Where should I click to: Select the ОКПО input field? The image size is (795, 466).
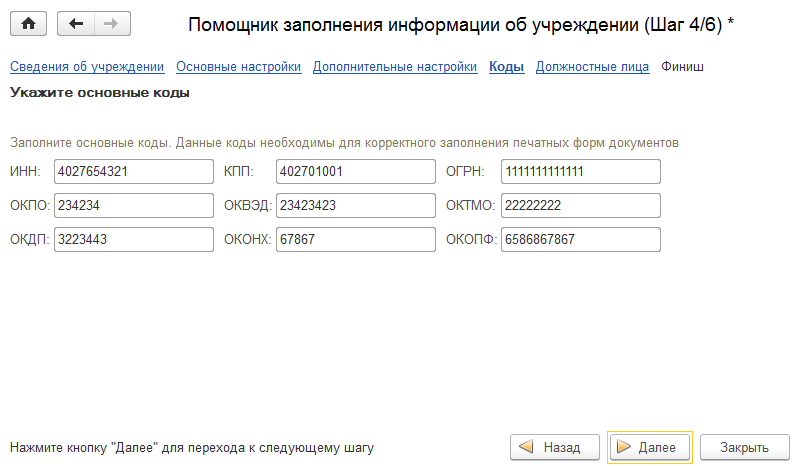point(134,206)
